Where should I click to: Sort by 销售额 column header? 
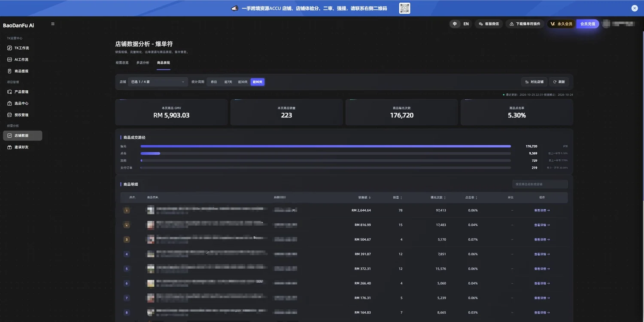[365, 197]
